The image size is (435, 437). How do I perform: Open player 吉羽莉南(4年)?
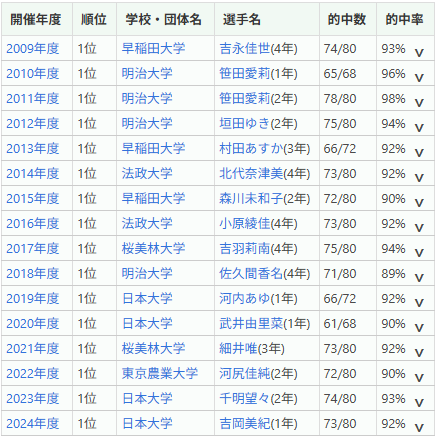tap(258, 249)
